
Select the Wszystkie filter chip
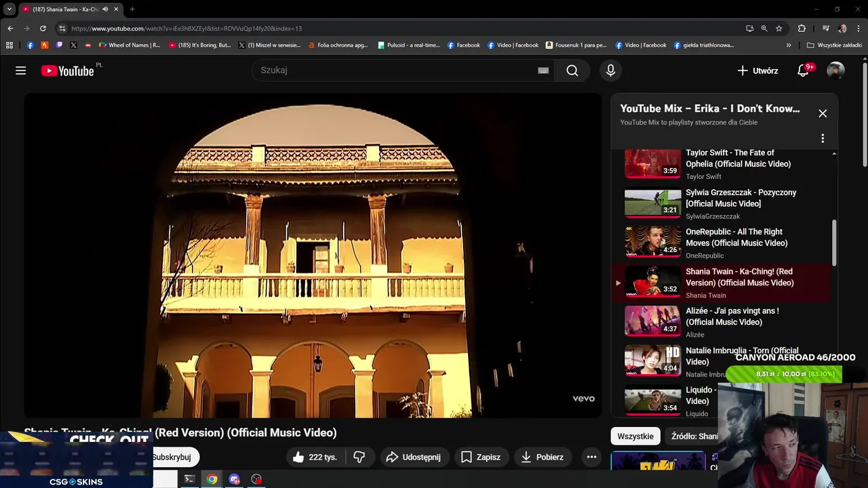[635, 436]
